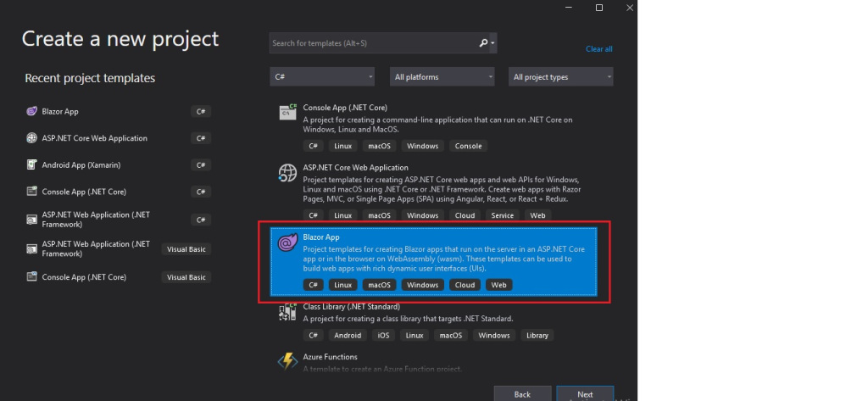Screen dimensions: 868x401
Task: Click the Console tag under Console App template
Action: (x=468, y=146)
